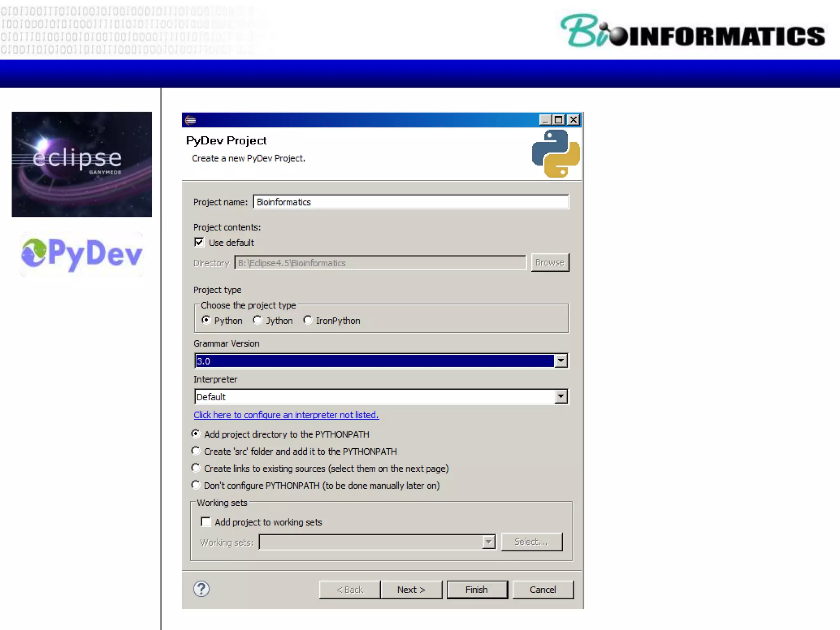Enable Add project to working sets
The image size is (840, 630).
click(x=206, y=522)
